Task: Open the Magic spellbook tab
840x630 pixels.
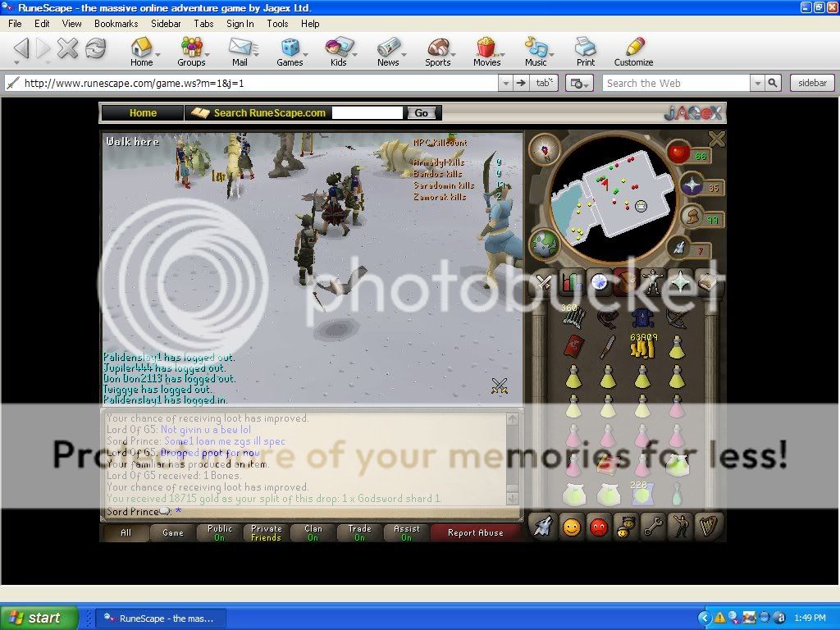Action: 709,281
